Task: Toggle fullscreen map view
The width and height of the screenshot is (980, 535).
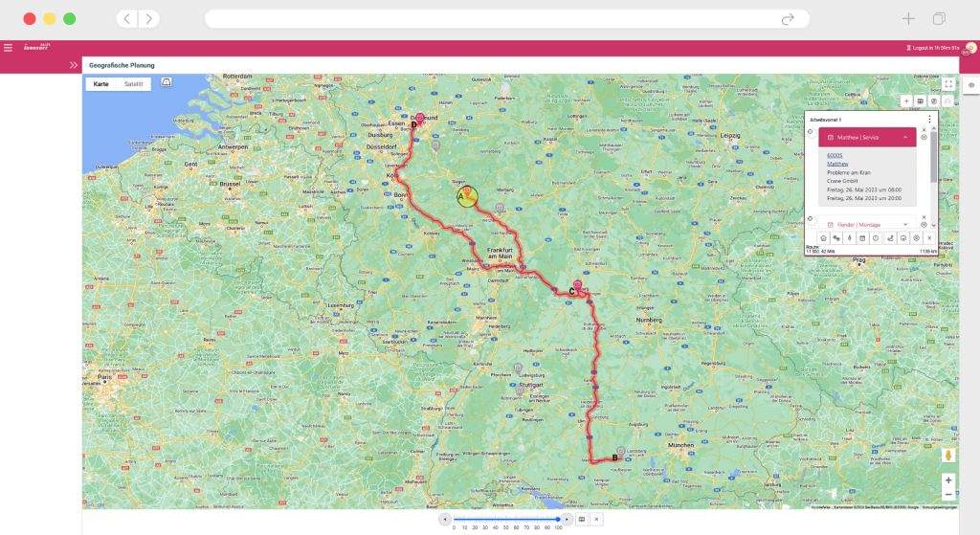Action: point(948,84)
